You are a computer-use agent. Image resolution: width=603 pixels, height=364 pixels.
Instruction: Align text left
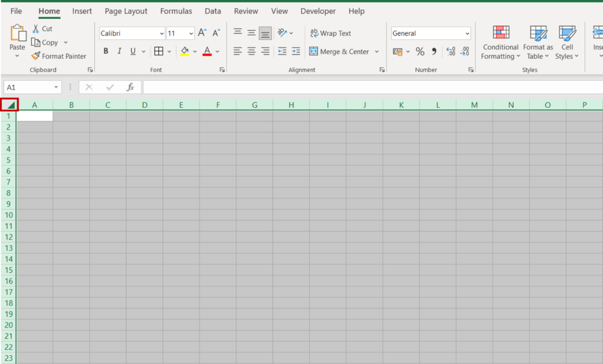pos(238,51)
